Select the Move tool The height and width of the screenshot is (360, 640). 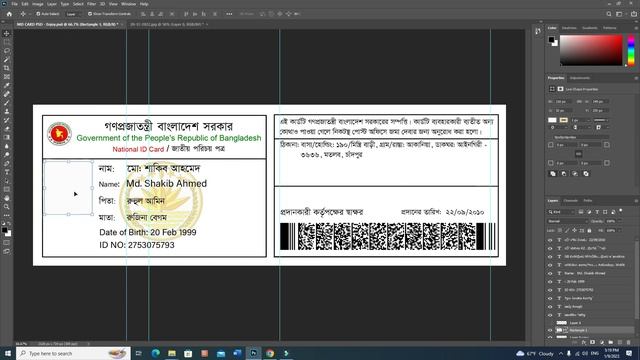7,33
